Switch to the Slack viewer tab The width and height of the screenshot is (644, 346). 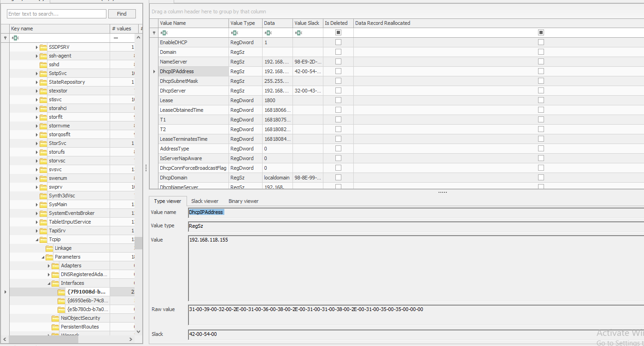tap(205, 201)
